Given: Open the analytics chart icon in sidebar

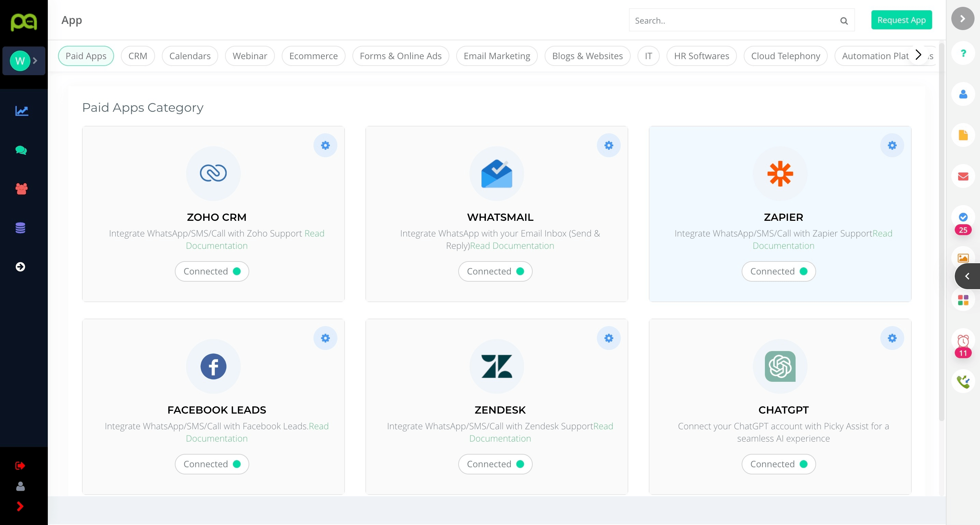Looking at the screenshot, I should (x=22, y=111).
